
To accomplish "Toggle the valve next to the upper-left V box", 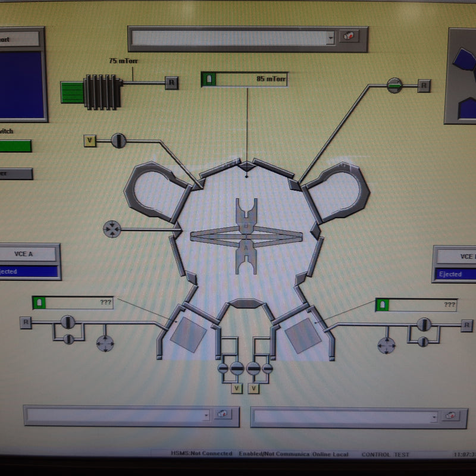I will (x=118, y=140).
